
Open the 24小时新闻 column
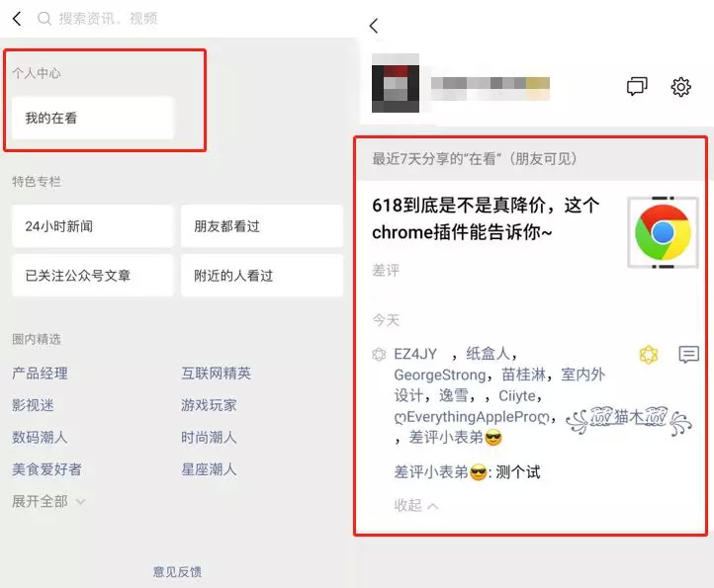(92, 226)
